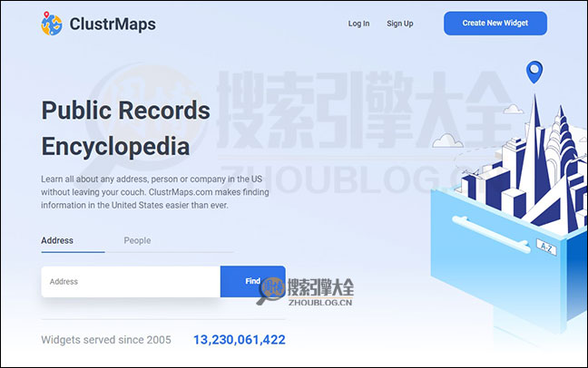
Task: Click the blue Find button
Action: [253, 281]
